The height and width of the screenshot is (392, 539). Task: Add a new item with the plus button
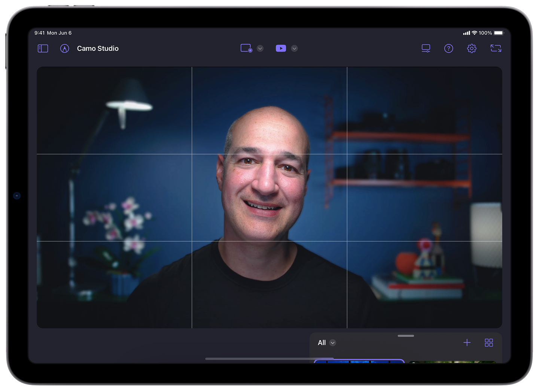467,343
